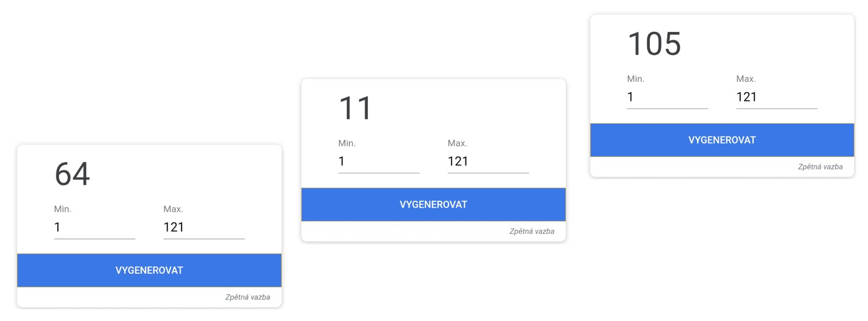Screen dimensions: 868x321
Task: Open Zpětná vazba link in the 105 widget
Action: 820,167
